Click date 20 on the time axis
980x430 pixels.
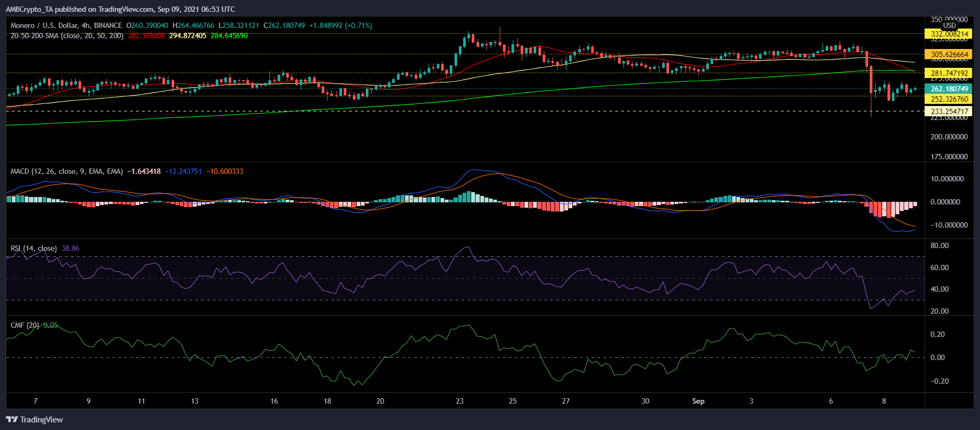click(x=380, y=401)
